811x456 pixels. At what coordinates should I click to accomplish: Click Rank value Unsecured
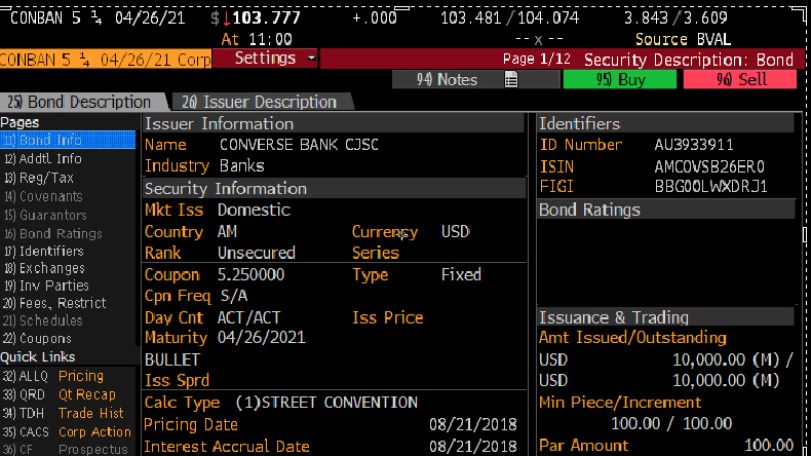257,253
